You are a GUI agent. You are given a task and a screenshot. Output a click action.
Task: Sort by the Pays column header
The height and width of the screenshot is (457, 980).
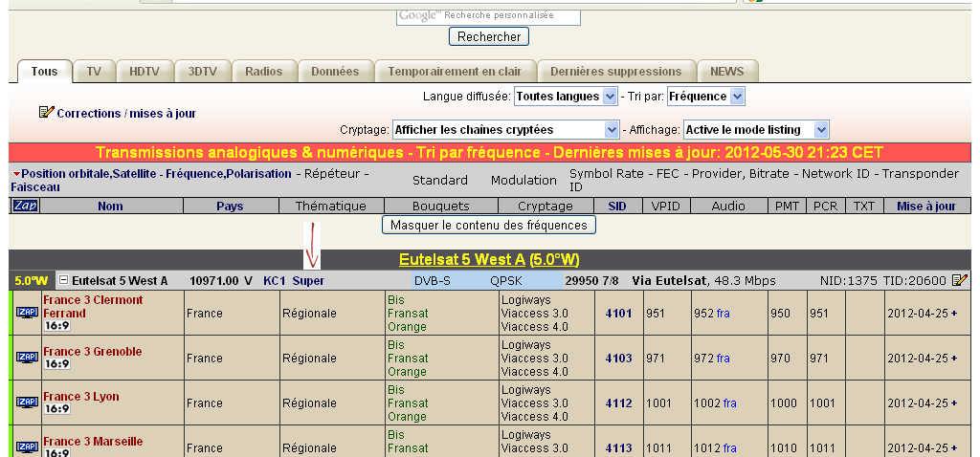point(230,206)
